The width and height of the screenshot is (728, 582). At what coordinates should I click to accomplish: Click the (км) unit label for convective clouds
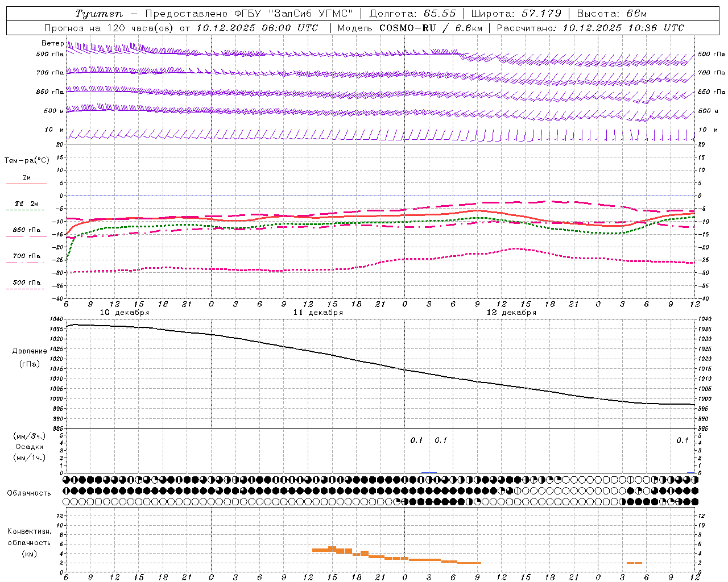click(x=29, y=554)
